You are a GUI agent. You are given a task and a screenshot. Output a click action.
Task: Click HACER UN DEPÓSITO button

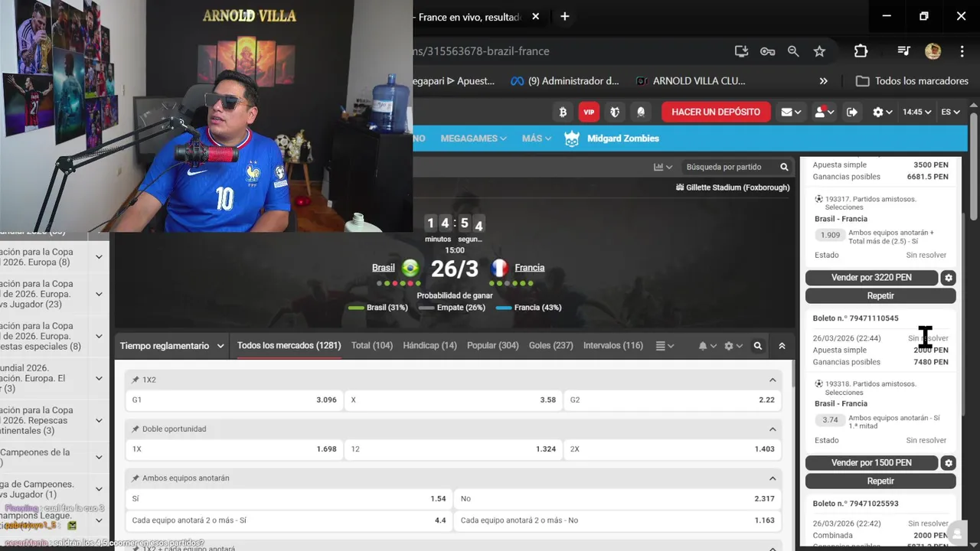(x=716, y=112)
